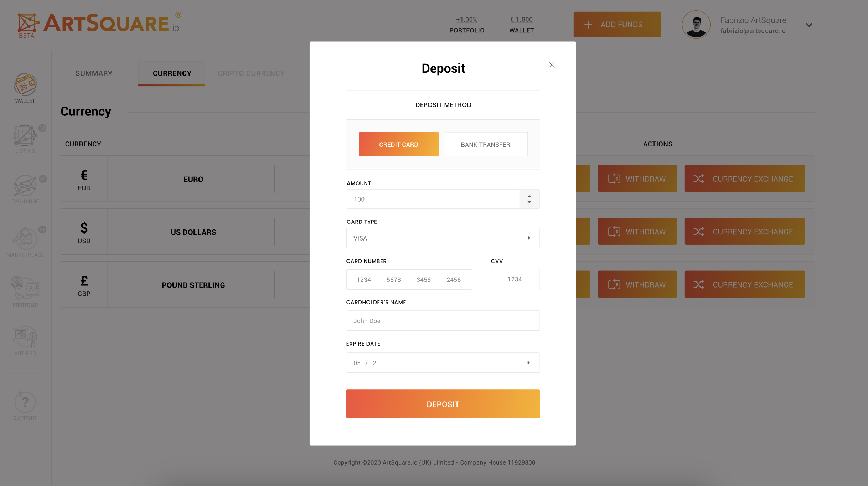The width and height of the screenshot is (868, 486).
Task: Open the Portfolio sidebar icon
Action: [x=25, y=288]
